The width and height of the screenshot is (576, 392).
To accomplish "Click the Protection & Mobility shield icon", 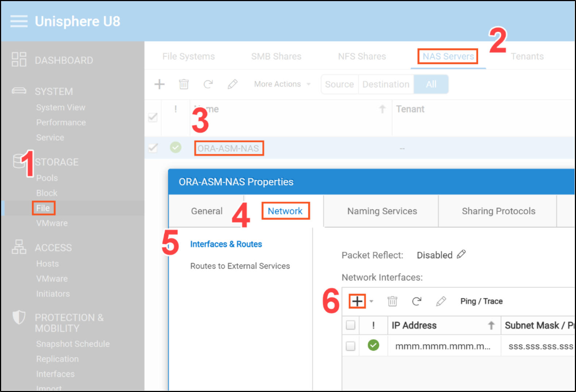I will pyautogui.click(x=19, y=317).
